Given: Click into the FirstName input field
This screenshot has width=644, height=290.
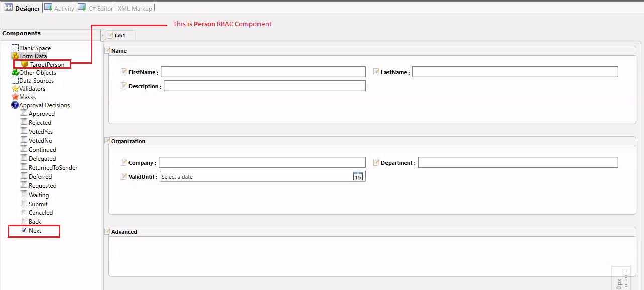Looking at the screenshot, I should (x=263, y=72).
